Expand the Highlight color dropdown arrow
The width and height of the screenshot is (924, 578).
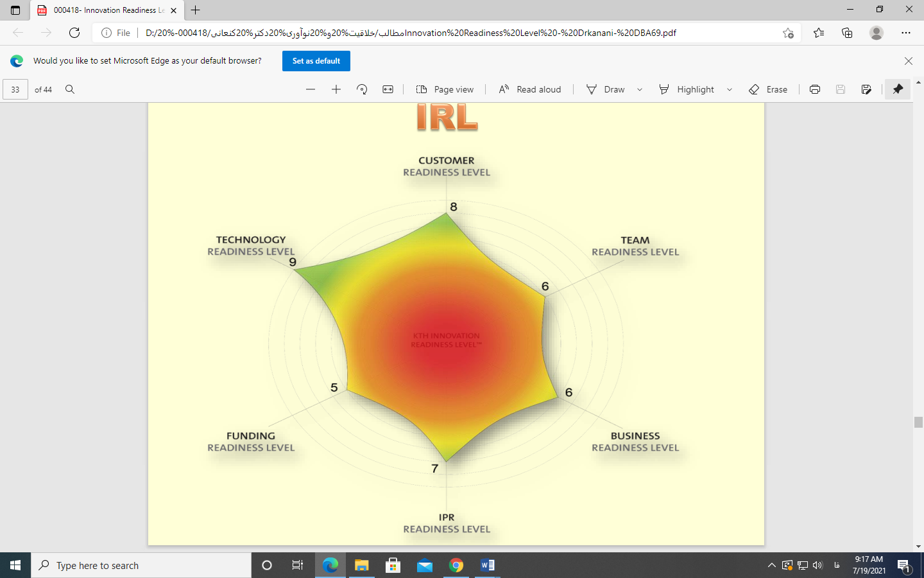coord(730,90)
